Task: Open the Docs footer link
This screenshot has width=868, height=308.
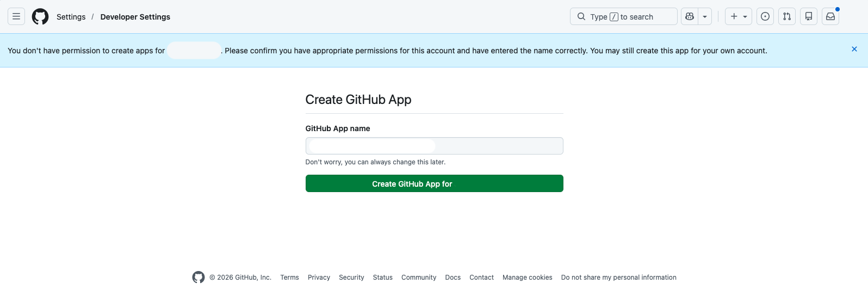Action: point(452,278)
